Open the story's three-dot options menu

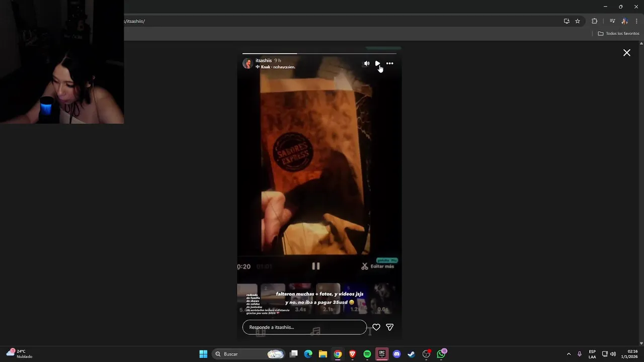(x=389, y=63)
